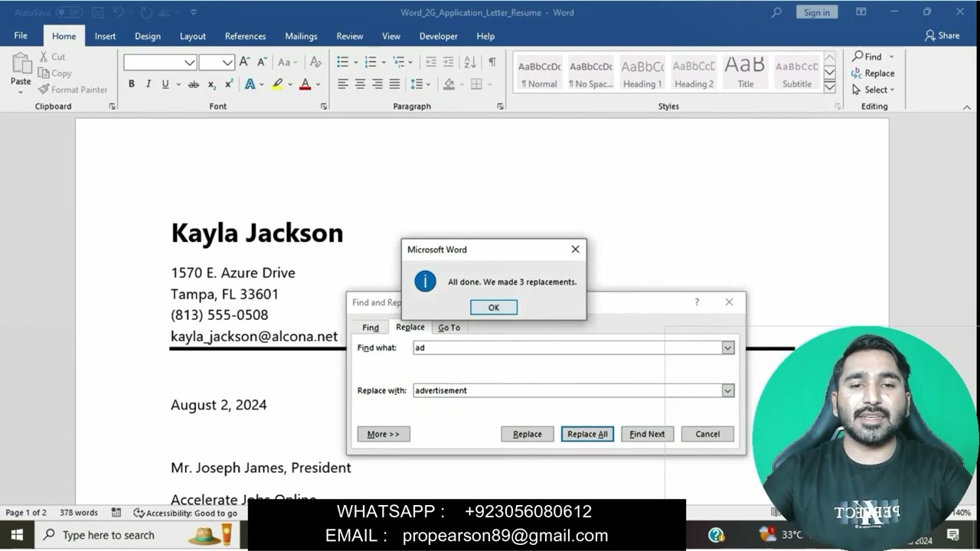Open the font size dropdown
The width and height of the screenshot is (980, 551).
point(227,63)
